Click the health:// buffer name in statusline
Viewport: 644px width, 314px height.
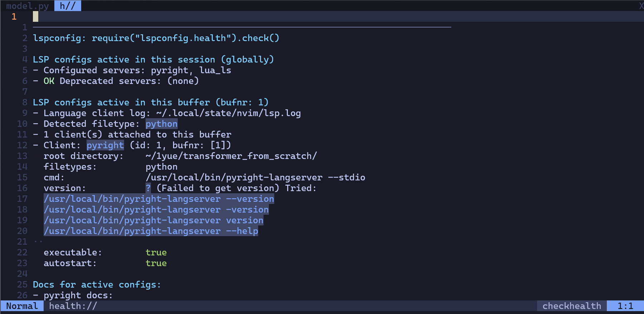click(73, 306)
